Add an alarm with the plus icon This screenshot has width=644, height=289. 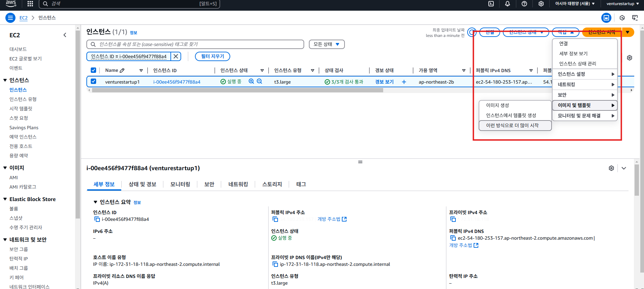[x=404, y=82]
